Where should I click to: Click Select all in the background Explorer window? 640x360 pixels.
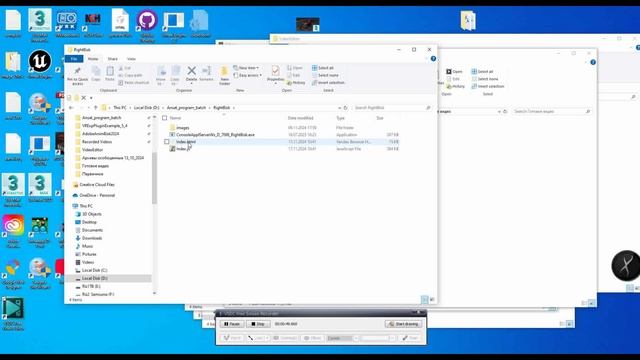point(482,71)
